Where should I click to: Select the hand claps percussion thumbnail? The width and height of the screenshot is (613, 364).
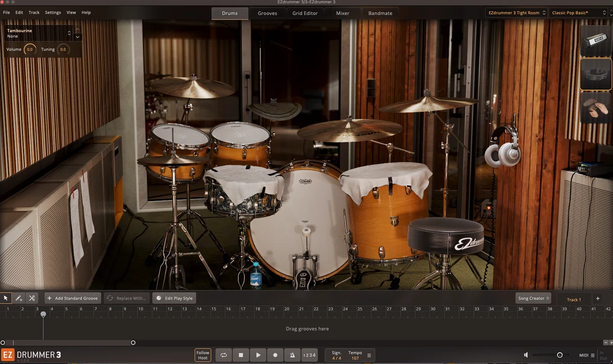[596, 108]
